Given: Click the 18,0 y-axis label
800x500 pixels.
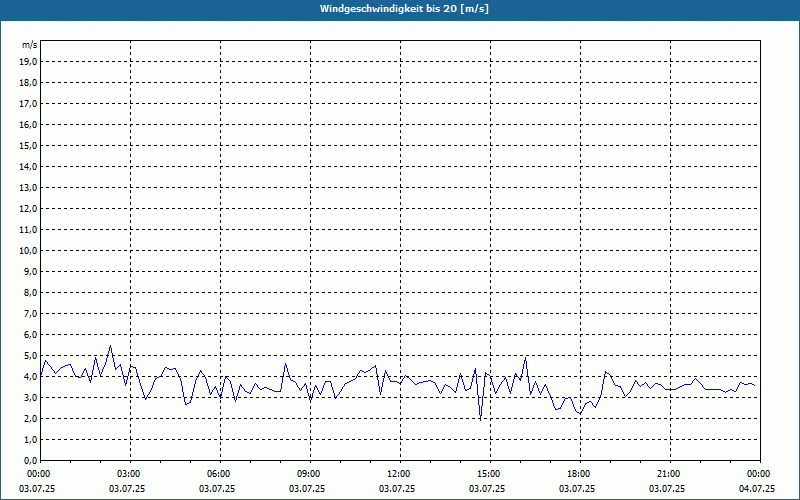Looking at the screenshot, I should (x=28, y=83).
